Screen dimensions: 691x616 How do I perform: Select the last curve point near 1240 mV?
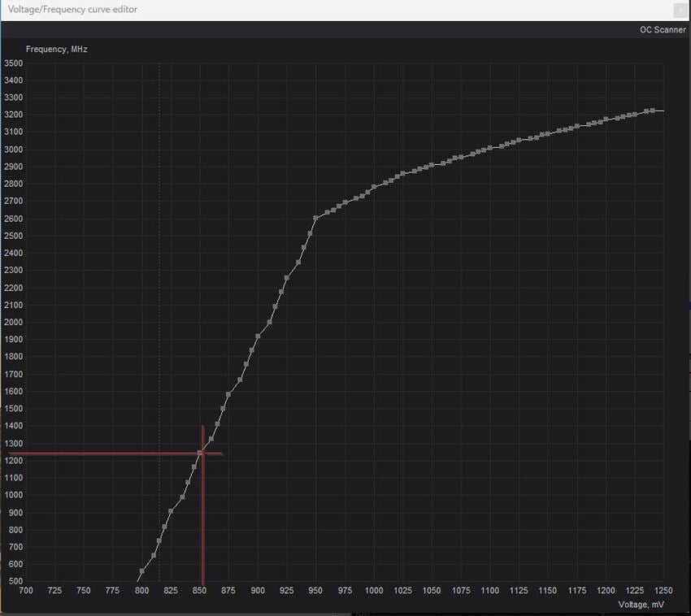[652, 111]
